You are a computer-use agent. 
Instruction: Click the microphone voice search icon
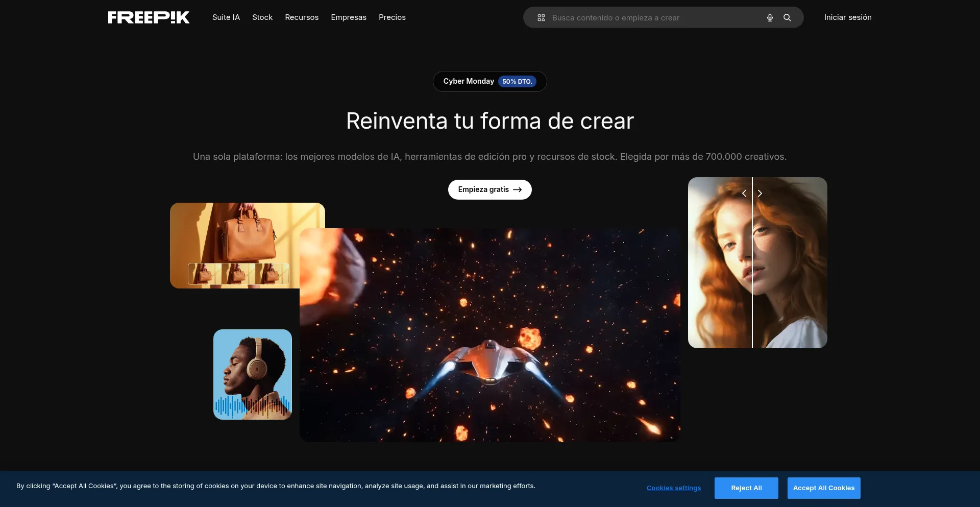pos(770,18)
